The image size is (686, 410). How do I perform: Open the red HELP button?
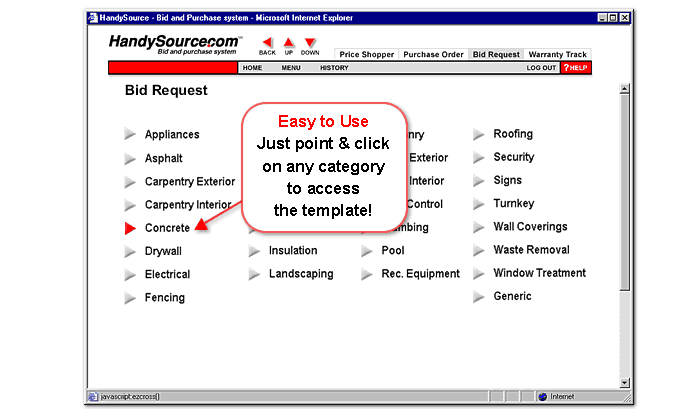(x=575, y=68)
